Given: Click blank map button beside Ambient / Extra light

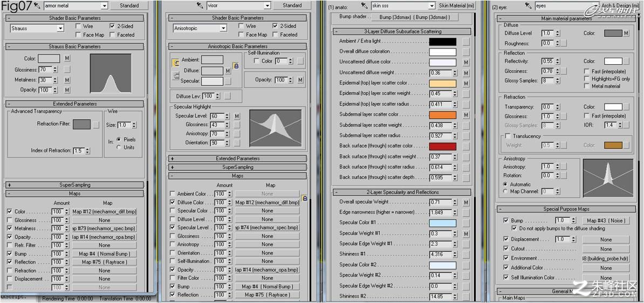Looking at the screenshot, I should 466,42.
